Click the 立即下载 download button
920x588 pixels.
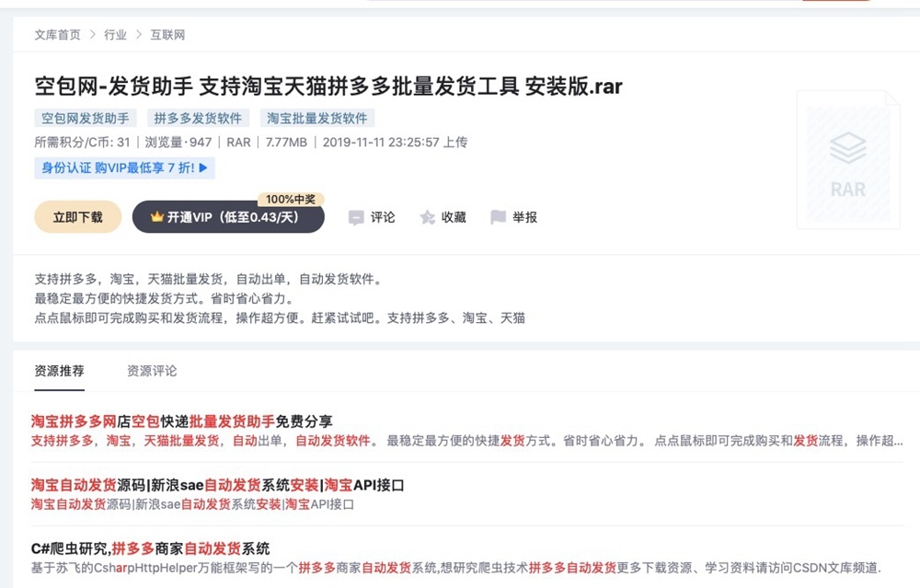click(78, 217)
